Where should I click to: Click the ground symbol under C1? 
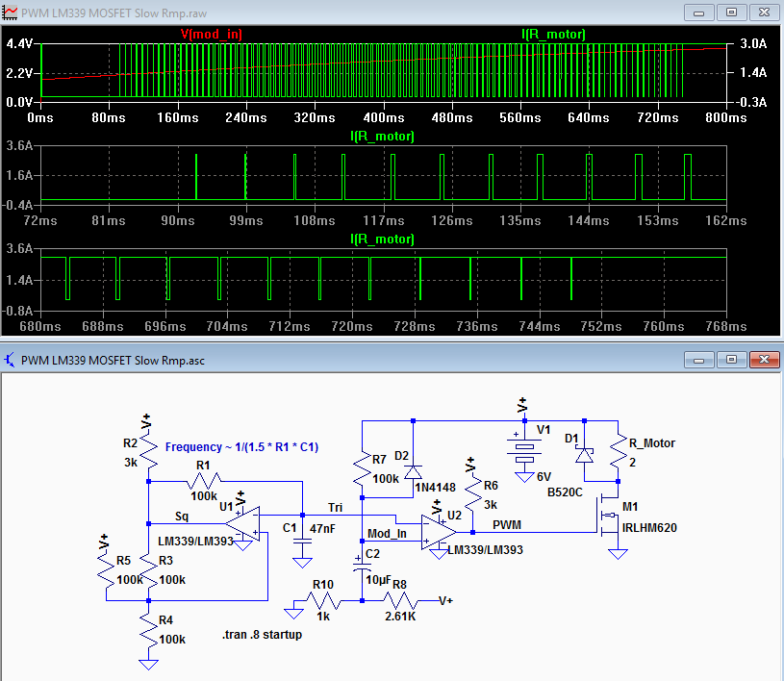click(x=302, y=563)
